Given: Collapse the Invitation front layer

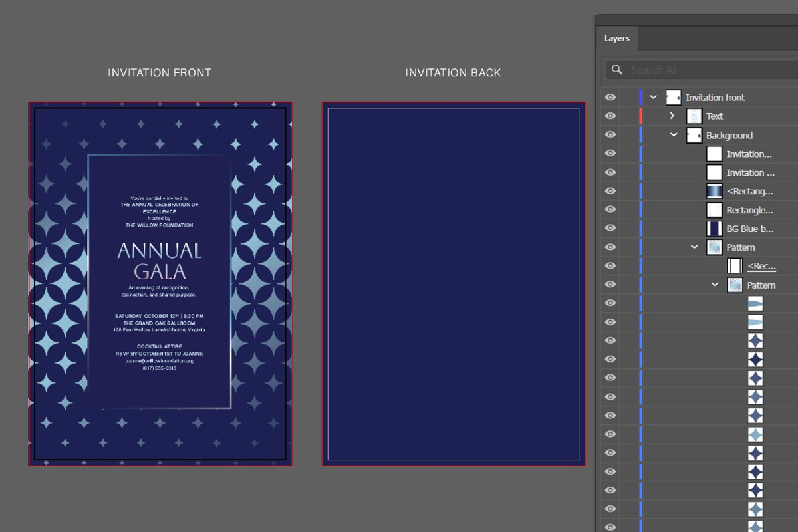Looking at the screenshot, I should coord(653,97).
